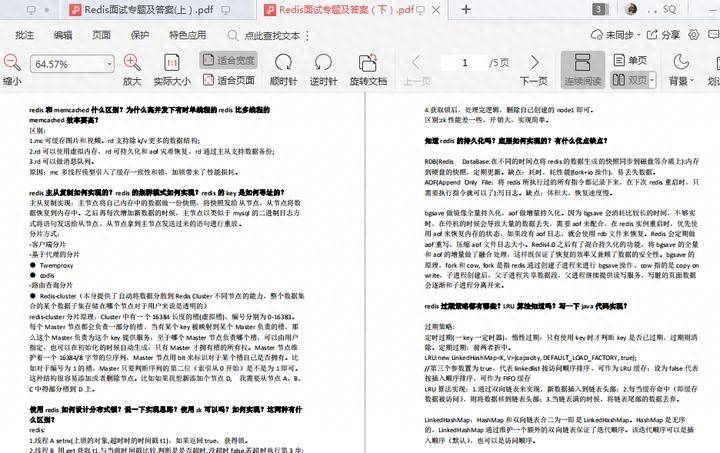Go to previous page 上一页
The height and width of the screenshot is (453, 720).
coord(416,70)
